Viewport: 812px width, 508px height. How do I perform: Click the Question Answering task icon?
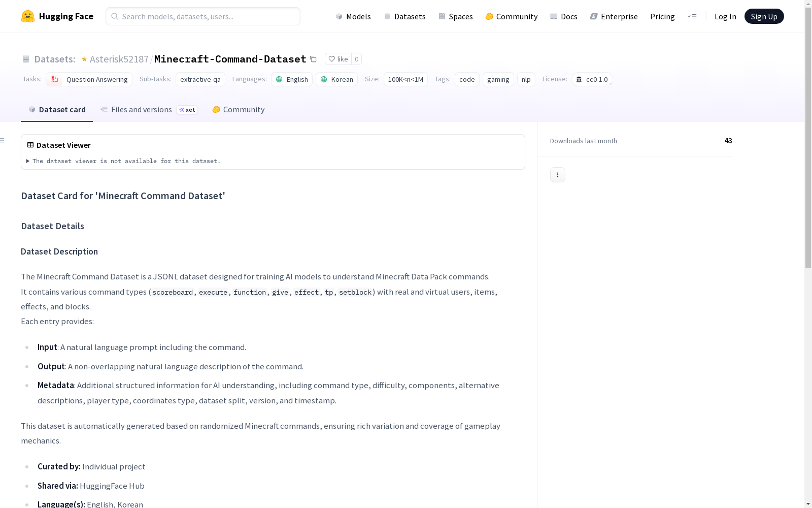[x=55, y=79]
